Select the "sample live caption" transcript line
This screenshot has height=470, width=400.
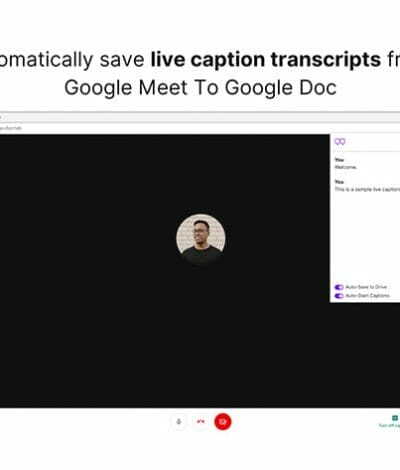tap(367, 189)
